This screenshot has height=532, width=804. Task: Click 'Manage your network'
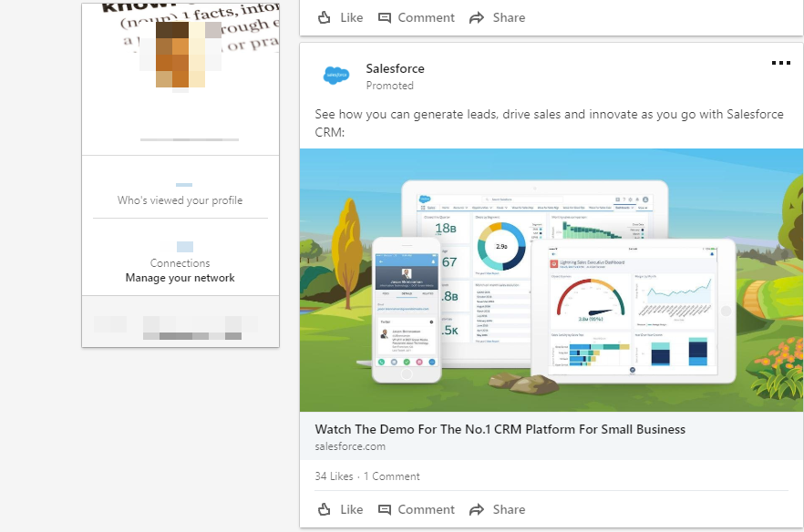pyautogui.click(x=180, y=278)
